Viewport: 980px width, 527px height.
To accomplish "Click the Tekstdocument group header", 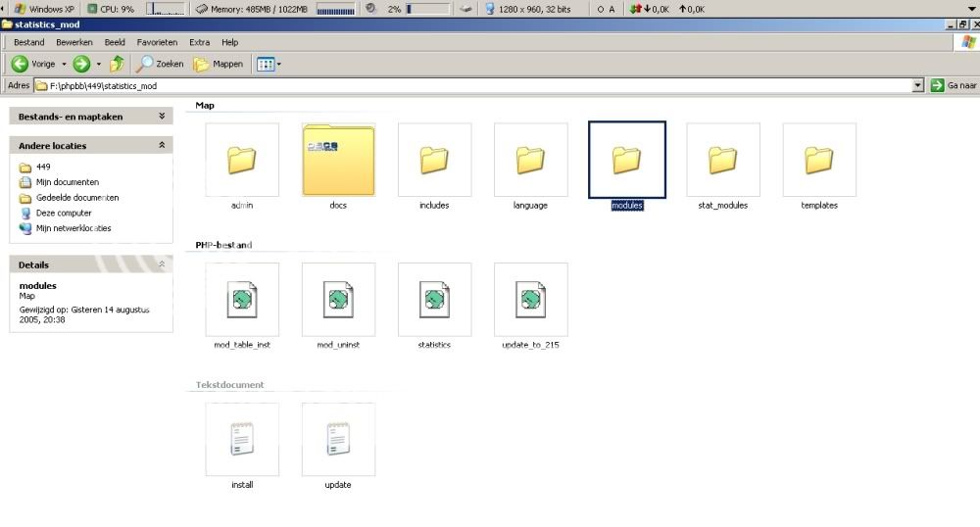I will 229,385.
